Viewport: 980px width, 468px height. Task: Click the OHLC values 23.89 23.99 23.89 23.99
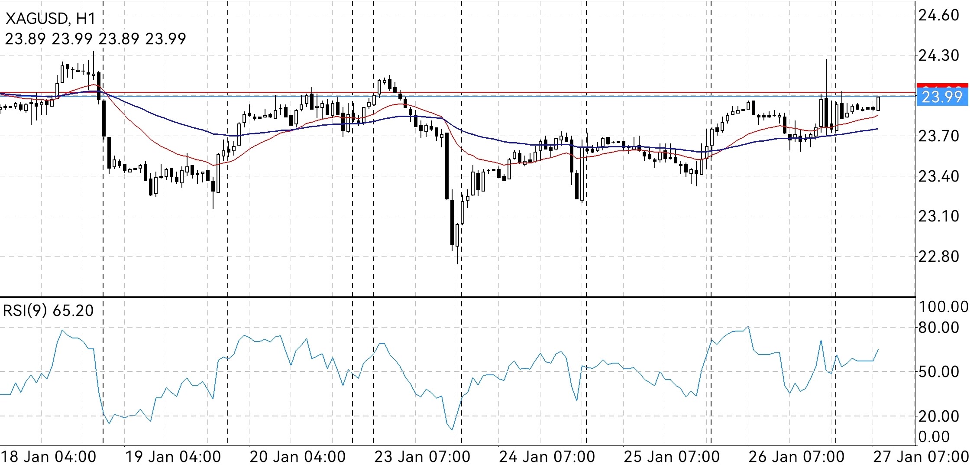pos(95,39)
